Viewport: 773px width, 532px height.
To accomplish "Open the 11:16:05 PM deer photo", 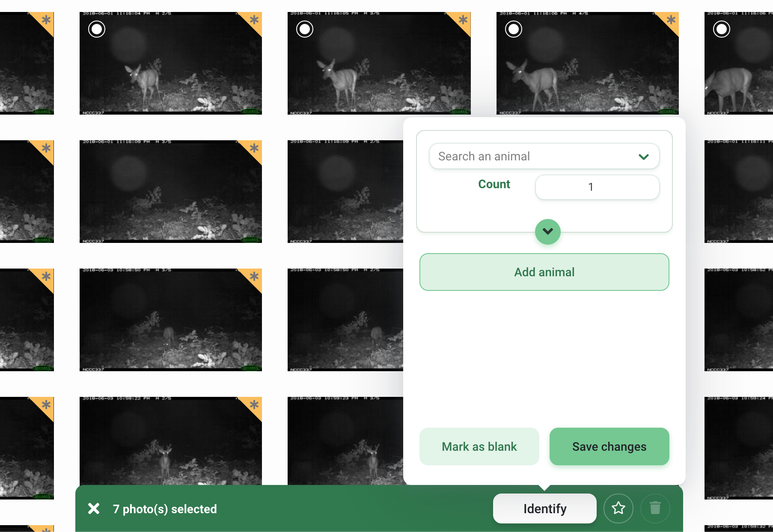I will pyautogui.click(x=379, y=63).
